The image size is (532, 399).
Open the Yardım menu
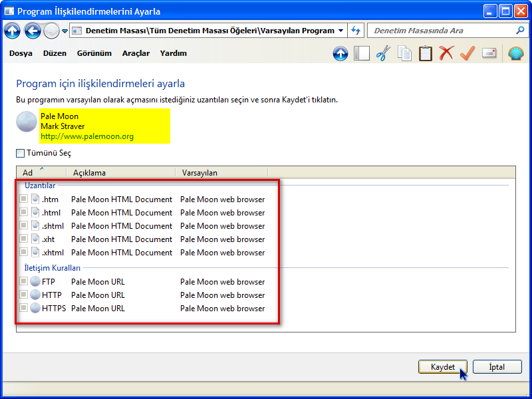174,53
